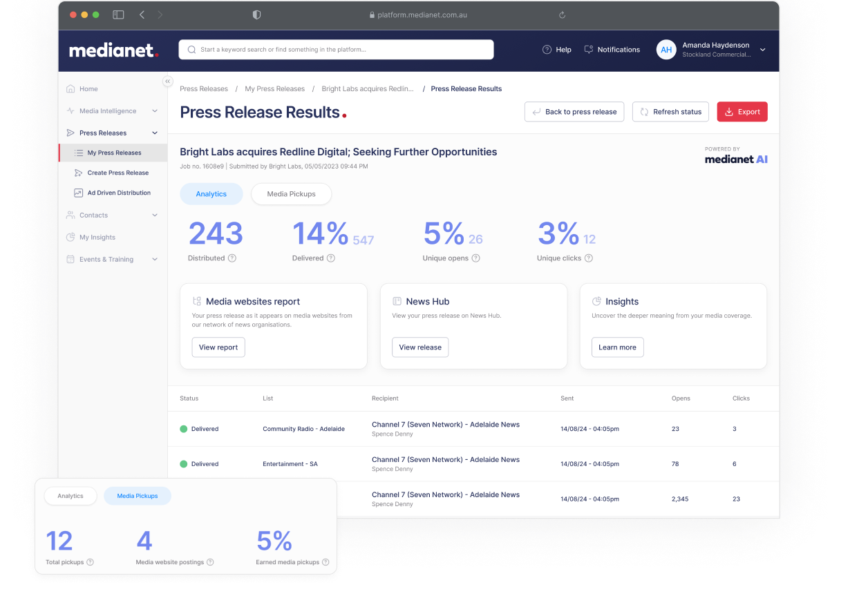Open Contacts via its sidebar icon
Viewport: 868px width, 598px height.
click(x=70, y=215)
